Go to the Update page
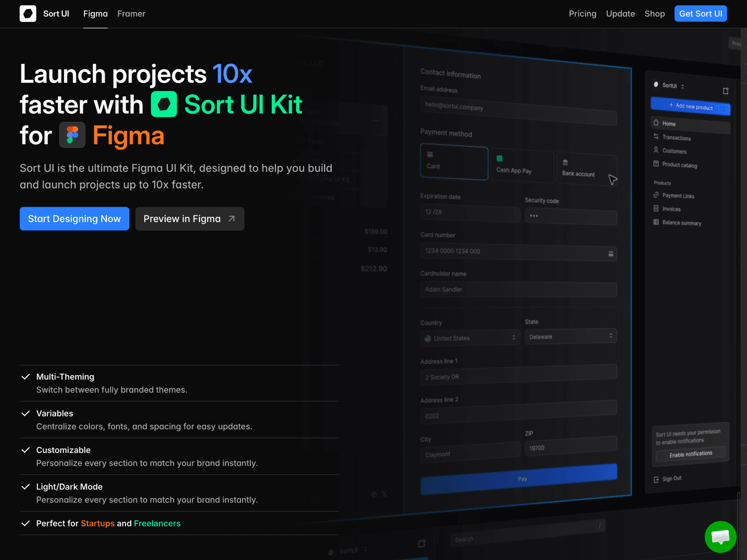 point(620,14)
